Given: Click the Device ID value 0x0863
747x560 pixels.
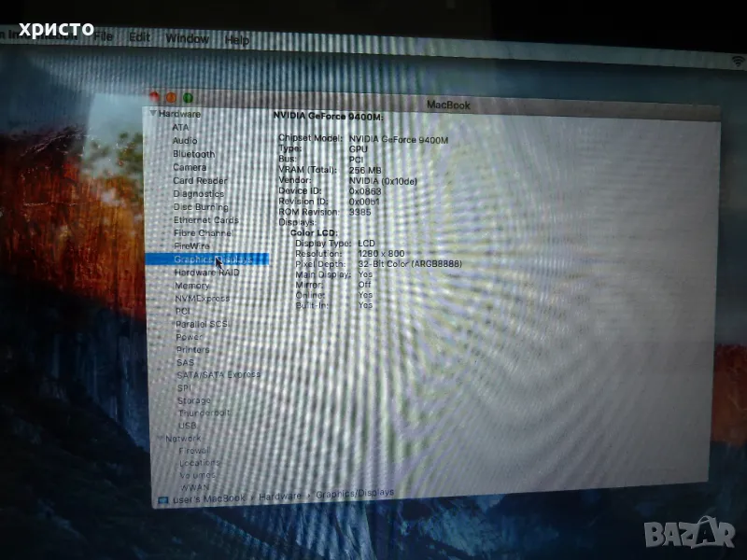Looking at the screenshot, I should click(365, 191).
